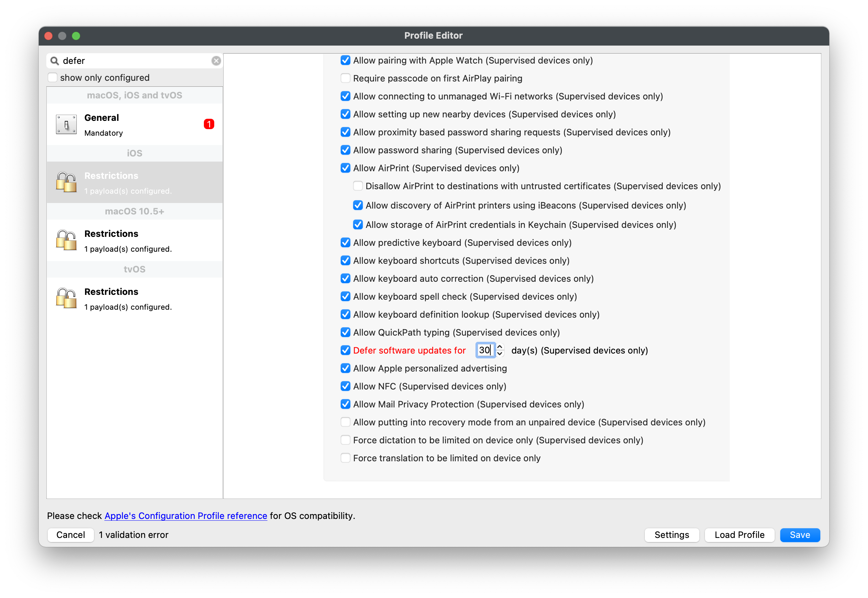868x598 pixels.
Task: Enable Disallow AirPrint to untrusted certificates
Action: 358,186
